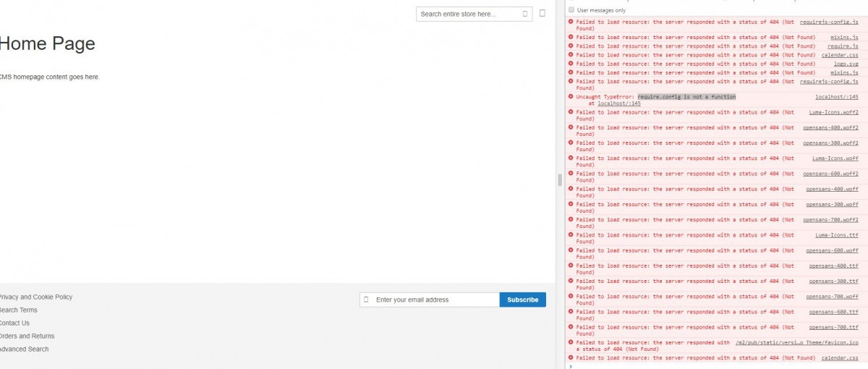Viewport: 868px width, 369px height.
Task: Open the opensans-300.woff resource link
Action: pyautogui.click(x=833, y=204)
